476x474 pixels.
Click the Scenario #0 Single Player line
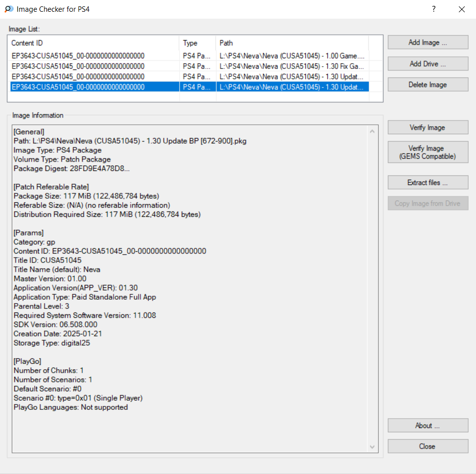78,398
